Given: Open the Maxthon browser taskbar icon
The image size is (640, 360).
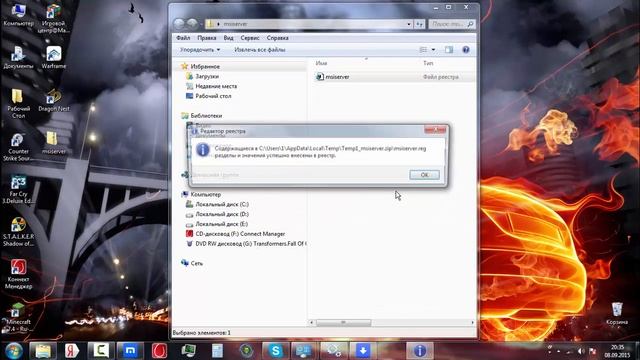Looking at the screenshot, I should click(130, 351).
